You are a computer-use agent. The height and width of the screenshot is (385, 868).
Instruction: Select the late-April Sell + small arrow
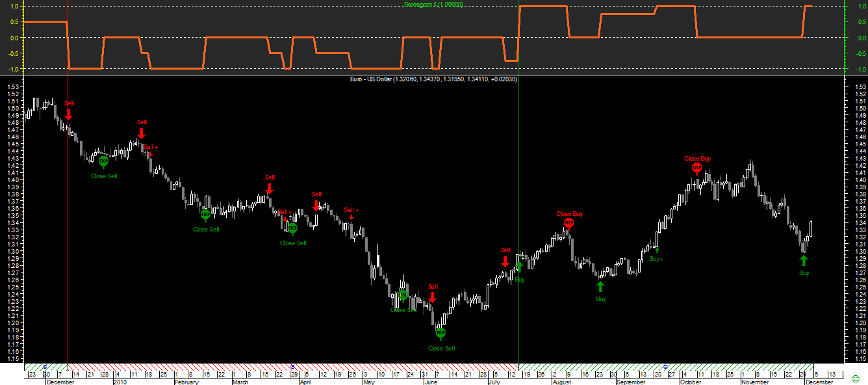351,217
